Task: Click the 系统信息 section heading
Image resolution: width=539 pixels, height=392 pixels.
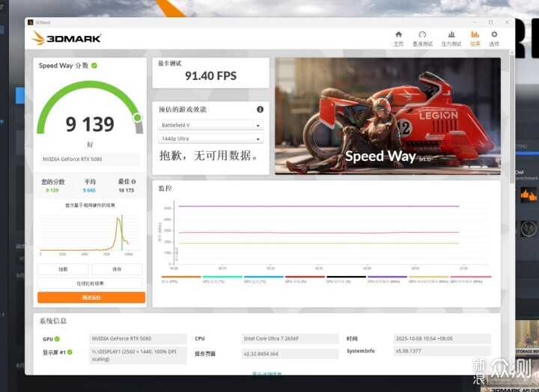Action: (x=53, y=321)
